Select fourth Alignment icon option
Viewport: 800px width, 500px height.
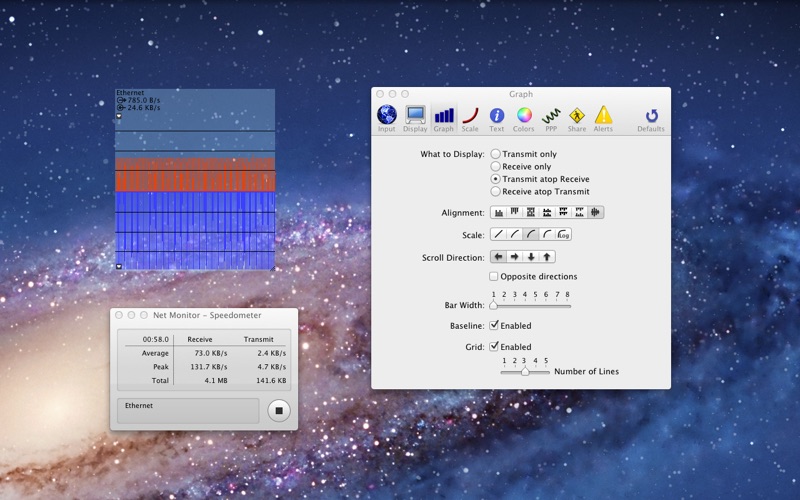pyautogui.click(x=547, y=212)
